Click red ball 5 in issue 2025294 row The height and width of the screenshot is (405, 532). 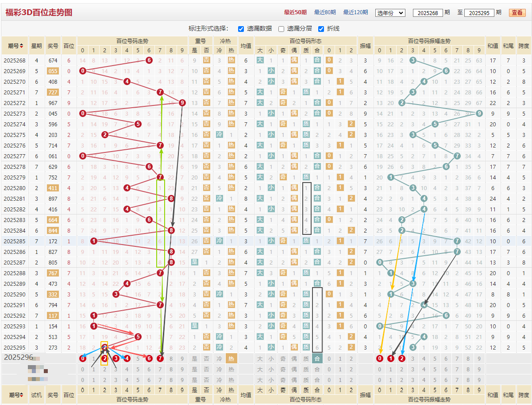(138, 337)
